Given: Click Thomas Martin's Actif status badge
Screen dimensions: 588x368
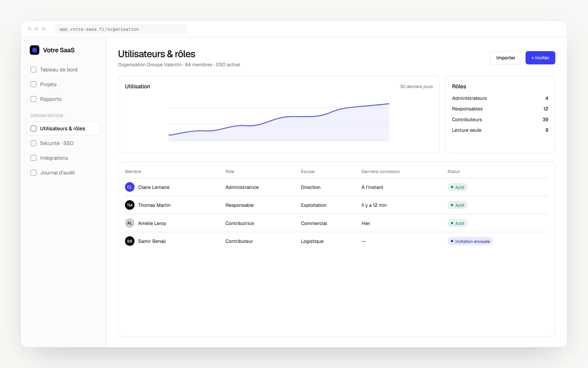Looking at the screenshot, I should click(457, 205).
